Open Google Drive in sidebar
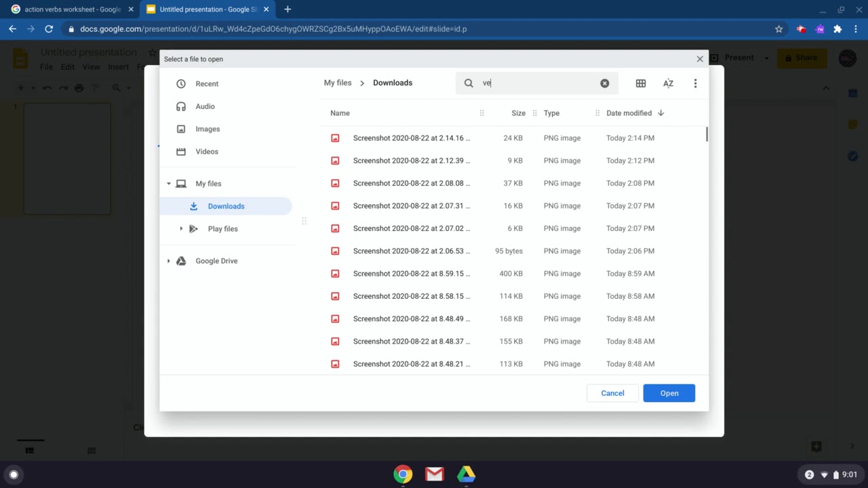868x488 pixels. click(x=216, y=261)
